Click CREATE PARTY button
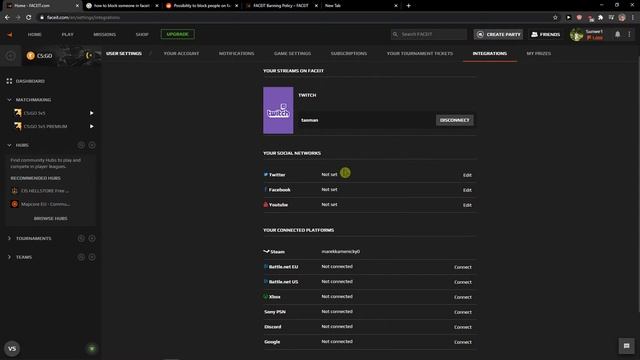 (x=498, y=34)
